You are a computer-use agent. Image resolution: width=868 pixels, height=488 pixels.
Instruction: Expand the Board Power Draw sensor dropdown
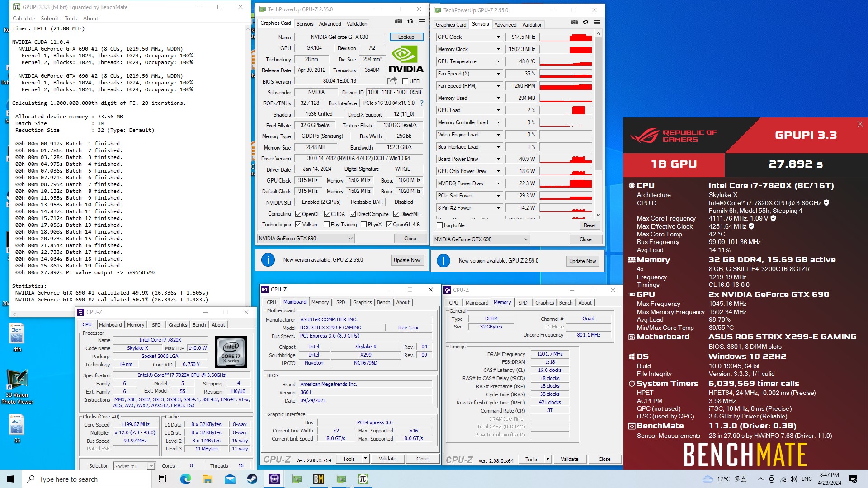498,159
